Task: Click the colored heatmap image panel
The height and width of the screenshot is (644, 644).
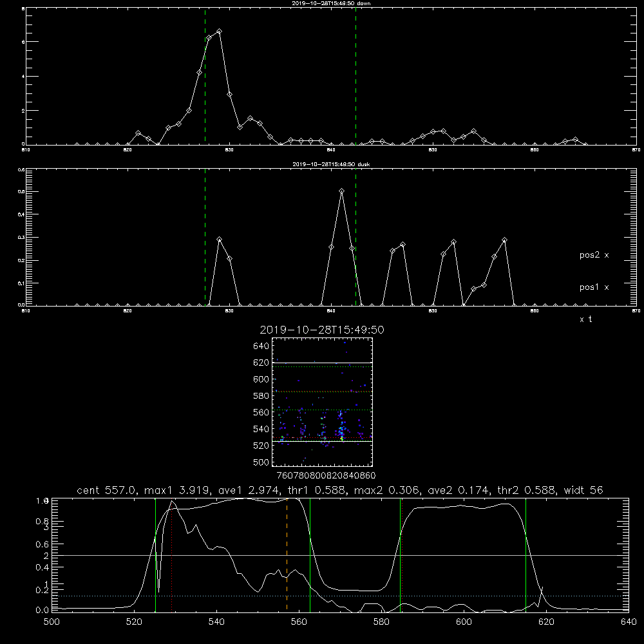Action: click(322, 402)
